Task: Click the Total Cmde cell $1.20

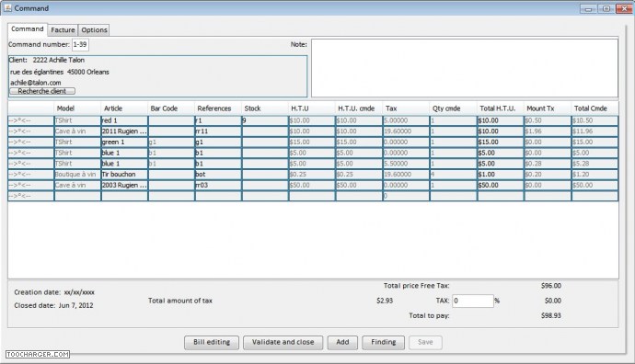Action: tap(595, 175)
